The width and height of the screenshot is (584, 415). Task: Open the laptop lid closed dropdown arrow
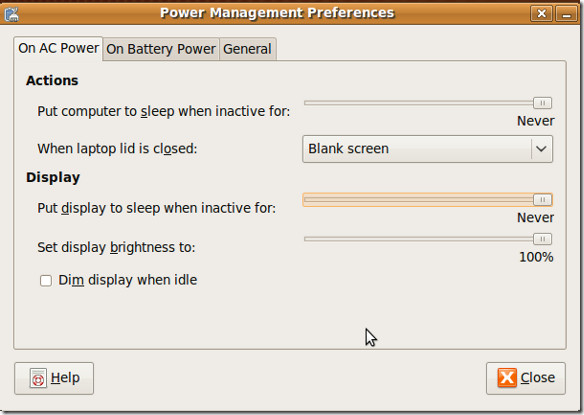[x=541, y=149]
